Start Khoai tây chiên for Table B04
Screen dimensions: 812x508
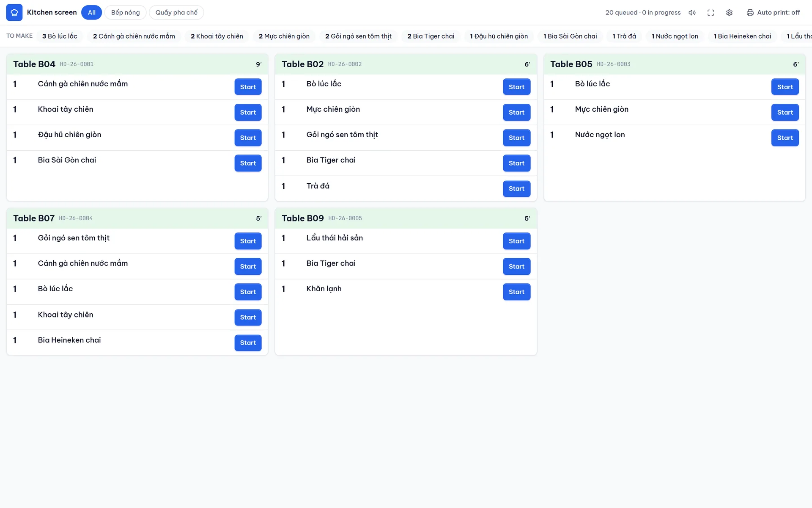pos(248,112)
